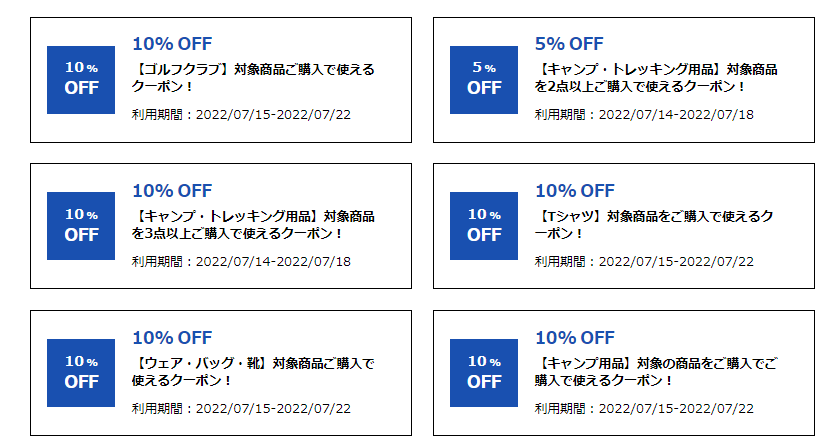Click the 5% OFF blue badge icon

(484, 80)
